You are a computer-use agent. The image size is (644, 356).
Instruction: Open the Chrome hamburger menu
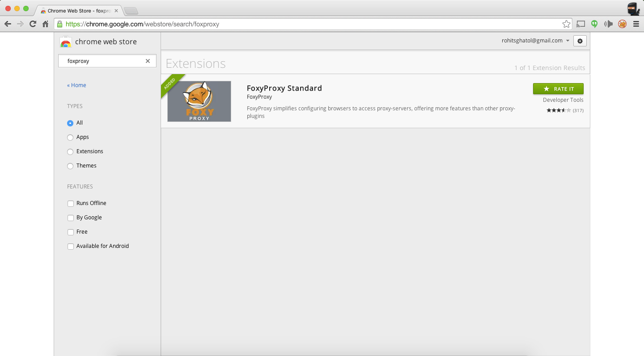(636, 24)
